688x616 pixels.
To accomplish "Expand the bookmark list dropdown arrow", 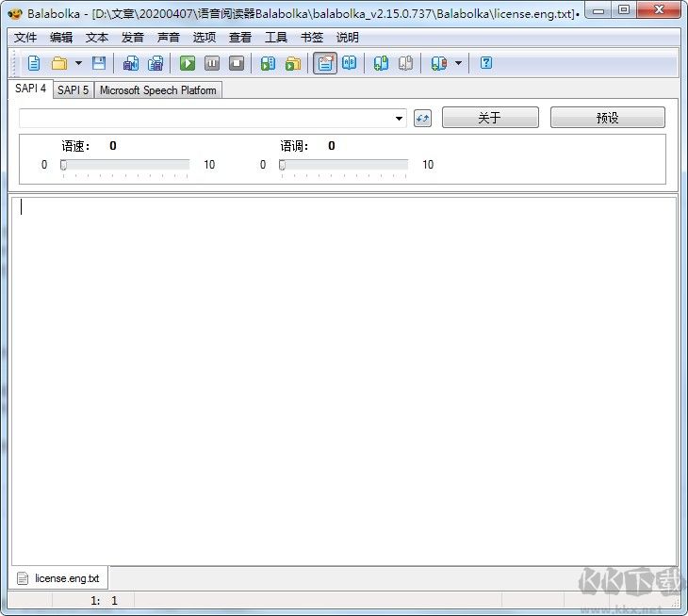I will pyautogui.click(x=459, y=63).
